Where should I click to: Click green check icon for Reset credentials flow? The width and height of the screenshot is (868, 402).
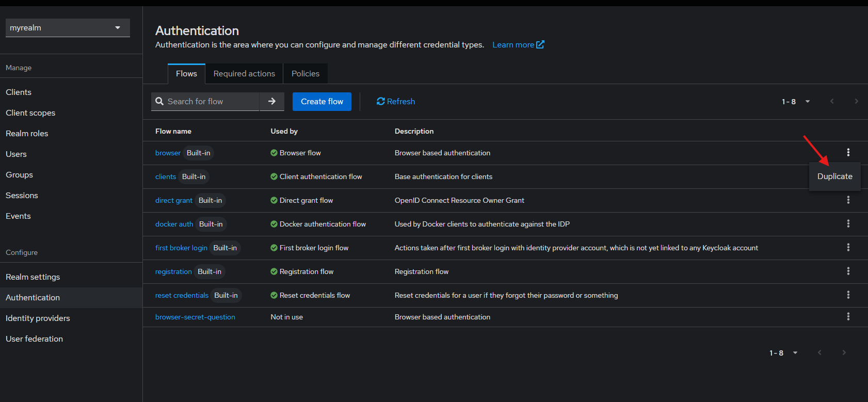click(x=274, y=295)
